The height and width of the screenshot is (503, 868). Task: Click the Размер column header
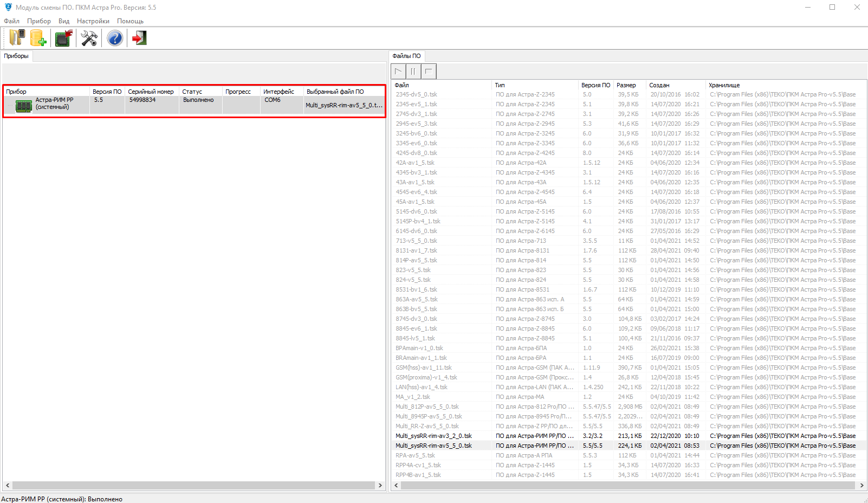pos(631,85)
